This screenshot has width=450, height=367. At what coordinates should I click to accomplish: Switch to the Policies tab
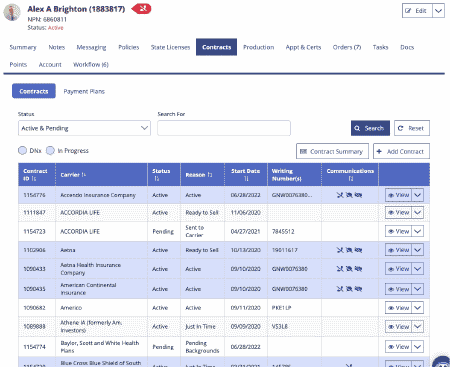click(x=129, y=47)
